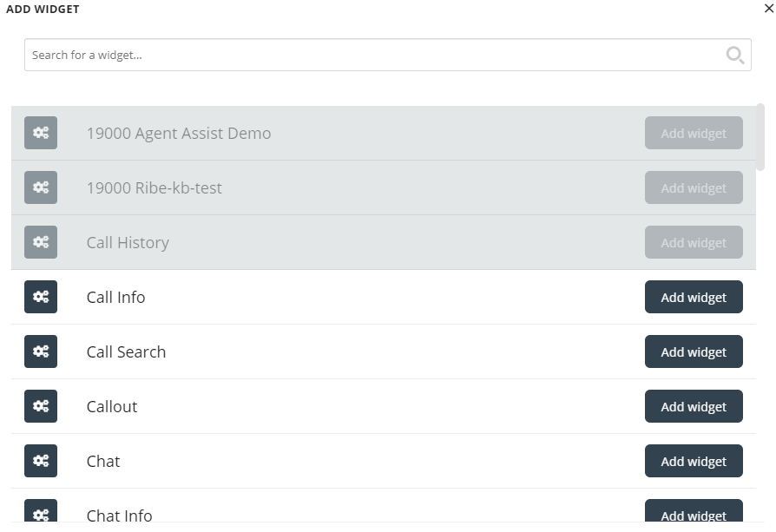Select the Callout list entry name
The height and width of the screenshot is (532, 776).
click(x=112, y=406)
